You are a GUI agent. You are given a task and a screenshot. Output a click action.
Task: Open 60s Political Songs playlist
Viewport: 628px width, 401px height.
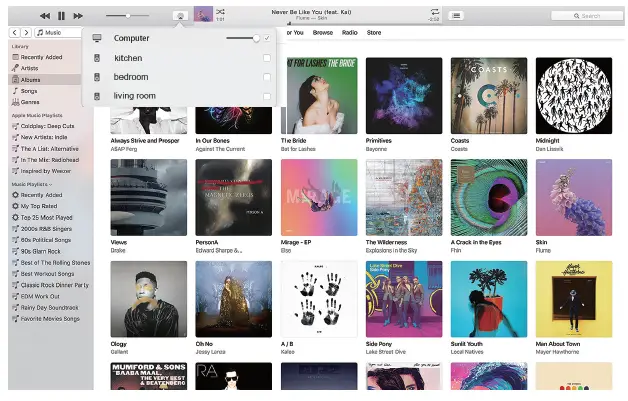[x=46, y=240]
